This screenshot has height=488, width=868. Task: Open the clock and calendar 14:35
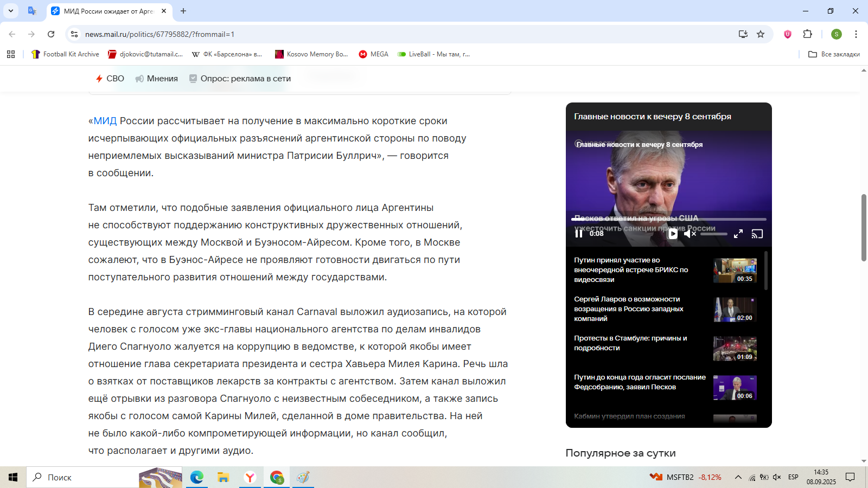[x=821, y=477]
